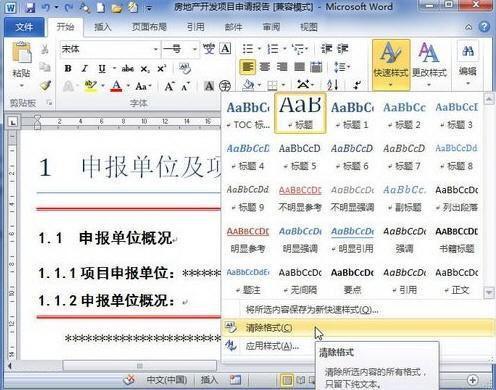The width and height of the screenshot is (496, 390).
Task: Click the Decrease Indent icon
Action: tap(326, 49)
